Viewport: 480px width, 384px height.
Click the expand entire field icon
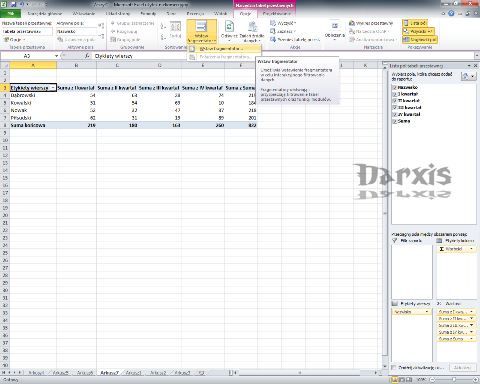101,25
